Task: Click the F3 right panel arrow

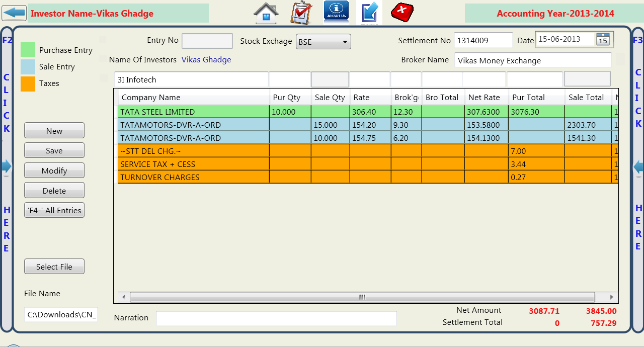Action: [638, 167]
